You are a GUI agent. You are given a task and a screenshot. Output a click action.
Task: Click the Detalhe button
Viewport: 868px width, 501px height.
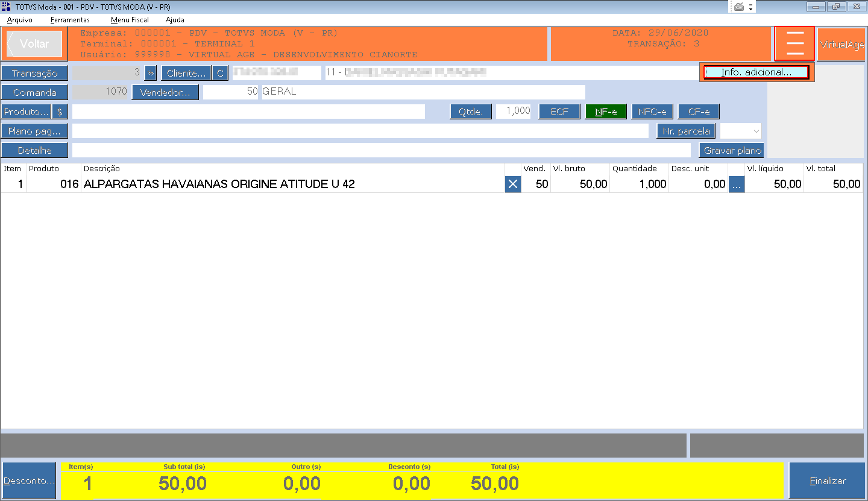tap(35, 151)
